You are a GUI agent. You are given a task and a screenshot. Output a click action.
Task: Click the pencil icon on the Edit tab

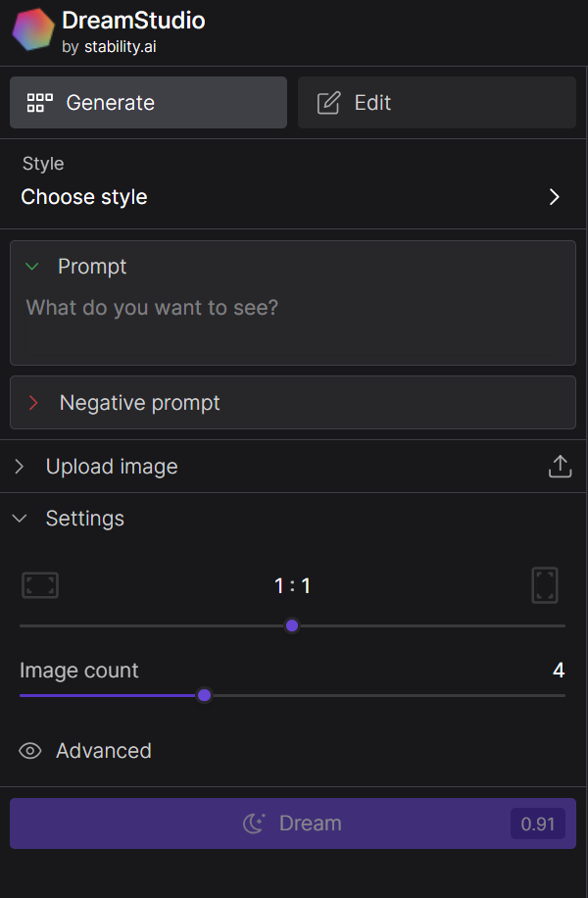[x=327, y=101]
